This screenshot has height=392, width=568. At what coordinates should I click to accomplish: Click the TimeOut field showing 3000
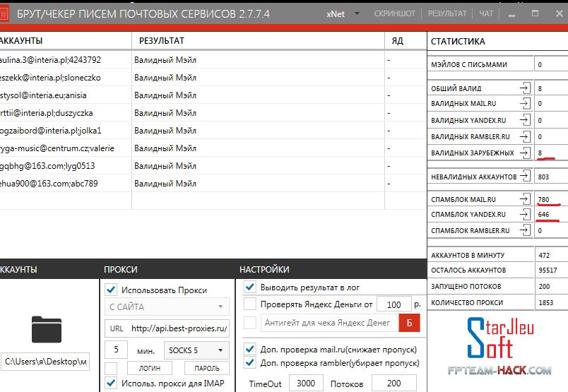click(x=306, y=384)
